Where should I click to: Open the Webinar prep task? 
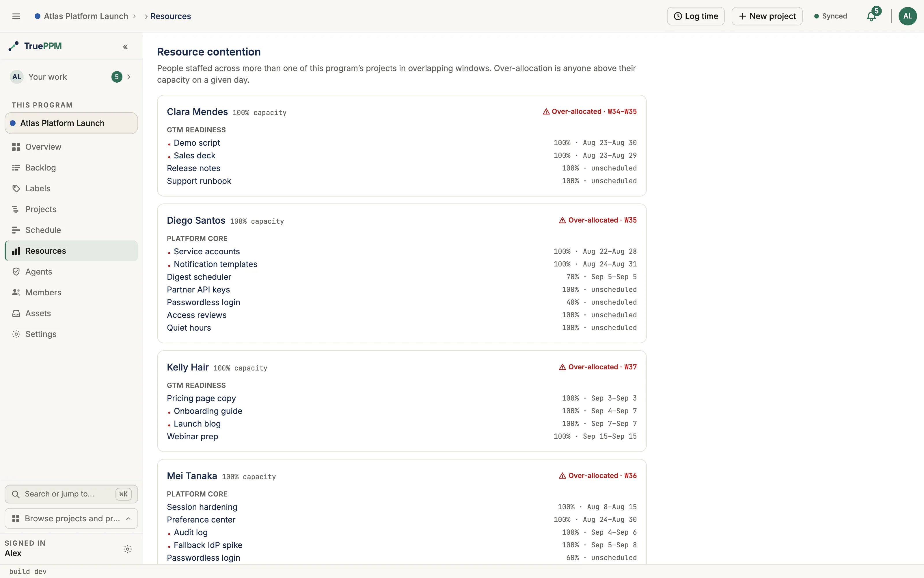(192, 436)
